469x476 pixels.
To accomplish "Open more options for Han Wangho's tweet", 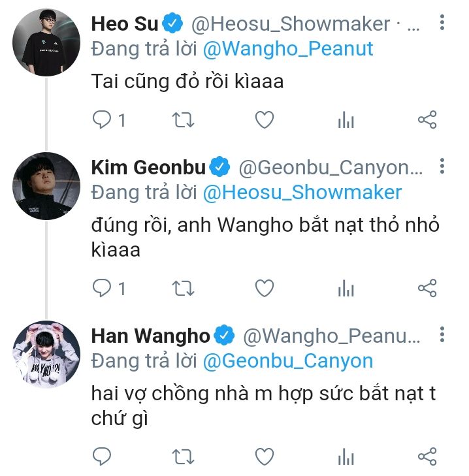I will [442, 334].
